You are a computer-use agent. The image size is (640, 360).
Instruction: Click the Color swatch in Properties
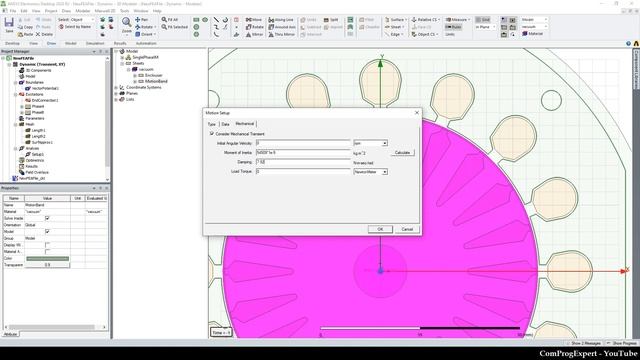point(48,258)
